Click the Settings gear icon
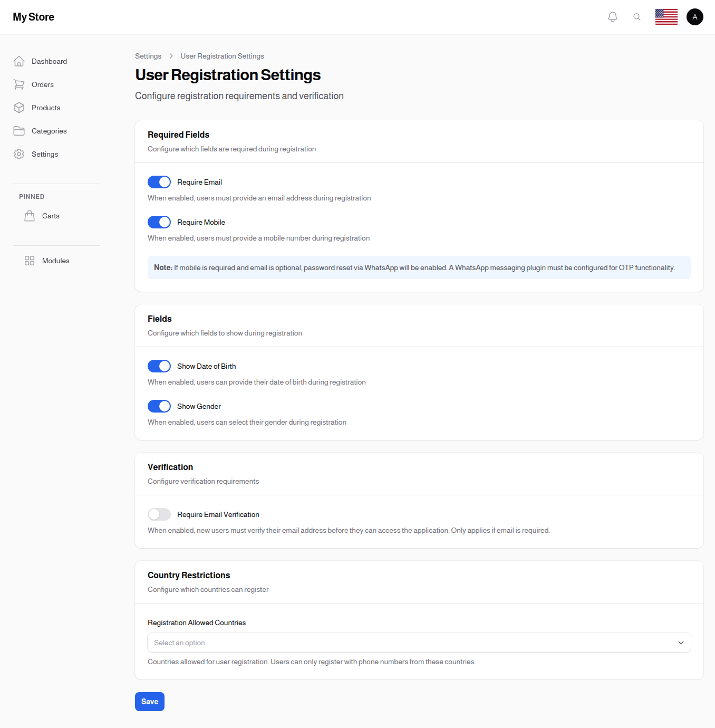 (19, 154)
